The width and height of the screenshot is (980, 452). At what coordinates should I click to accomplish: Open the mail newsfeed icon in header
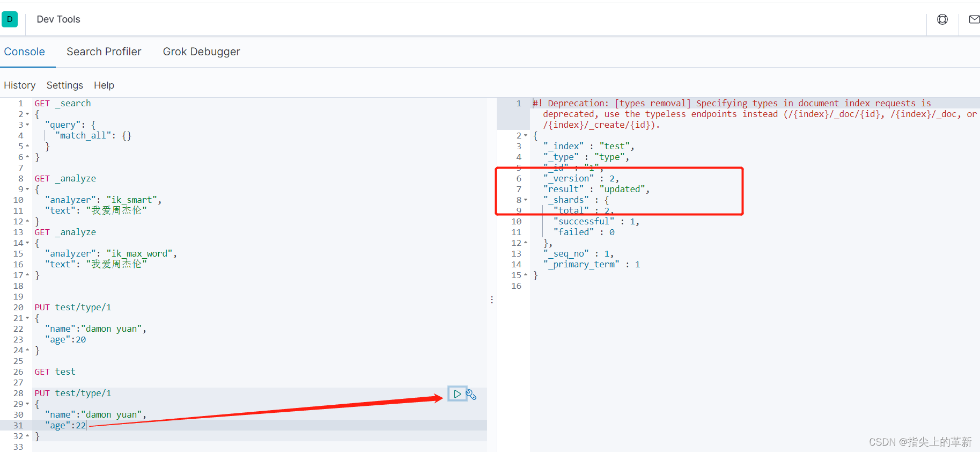coord(974,19)
